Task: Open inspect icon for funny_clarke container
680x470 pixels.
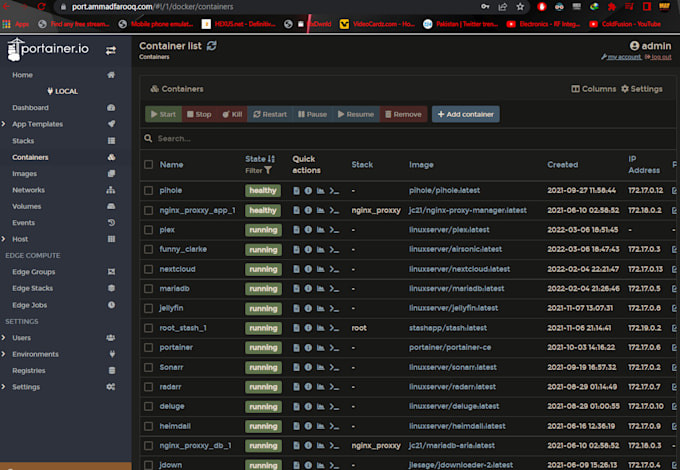Action: (x=308, y=249)
